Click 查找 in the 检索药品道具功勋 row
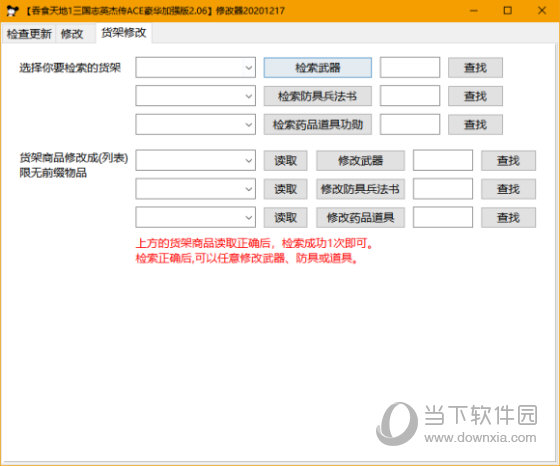 (x=475, y=125)
